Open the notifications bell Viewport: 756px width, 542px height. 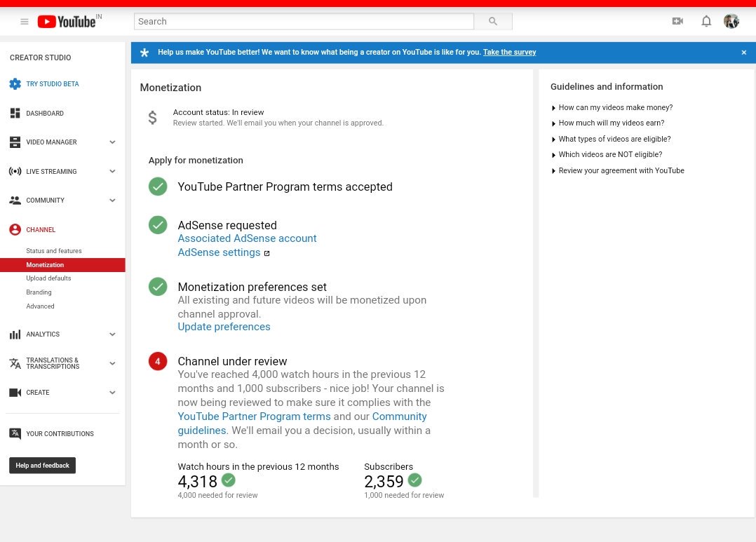point(706,21)
